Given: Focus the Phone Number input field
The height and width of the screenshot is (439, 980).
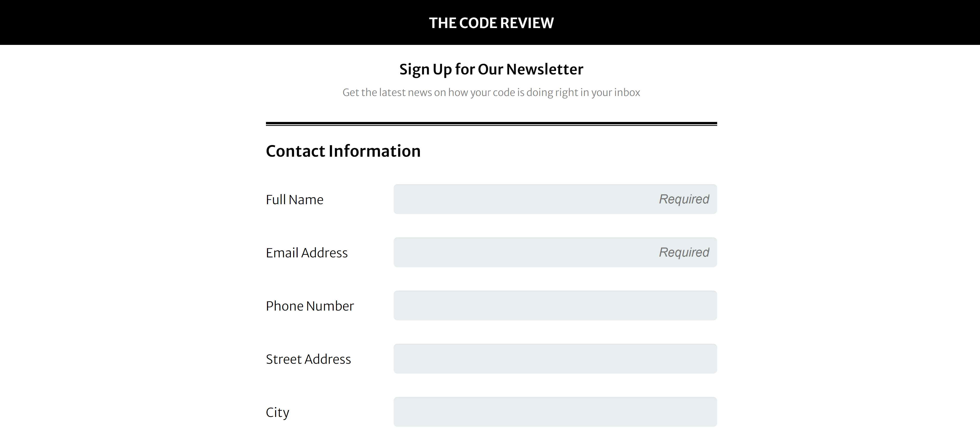Looking at the screenshot, I should [555, 306].
